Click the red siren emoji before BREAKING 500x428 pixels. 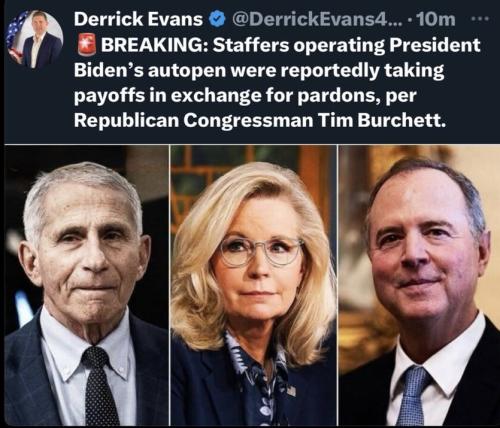(87, 45)
